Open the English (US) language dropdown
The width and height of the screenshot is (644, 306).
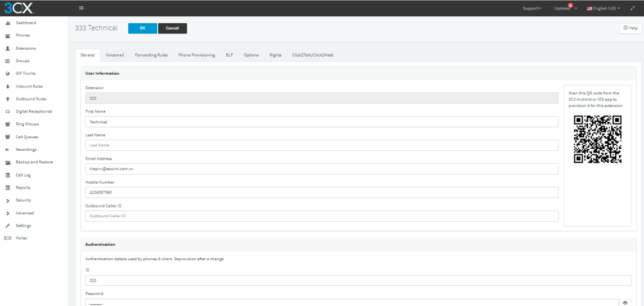pyautogui.click(x=603, y=8)
